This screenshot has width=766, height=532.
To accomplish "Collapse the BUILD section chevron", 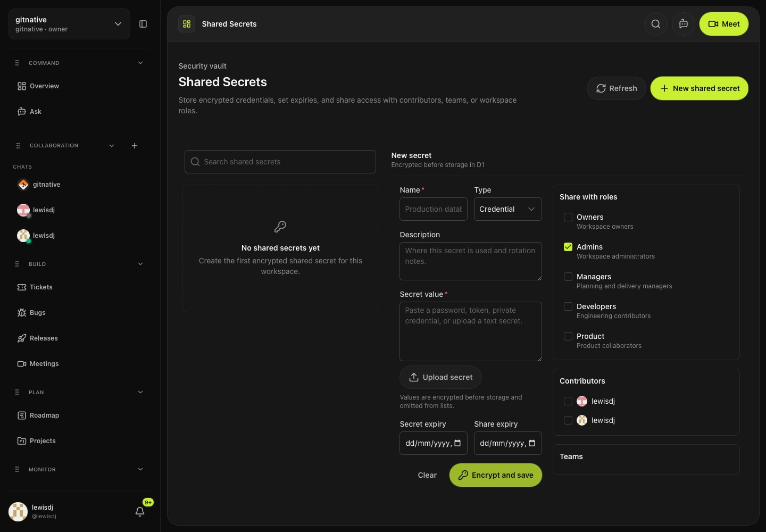I will point(140,264).
